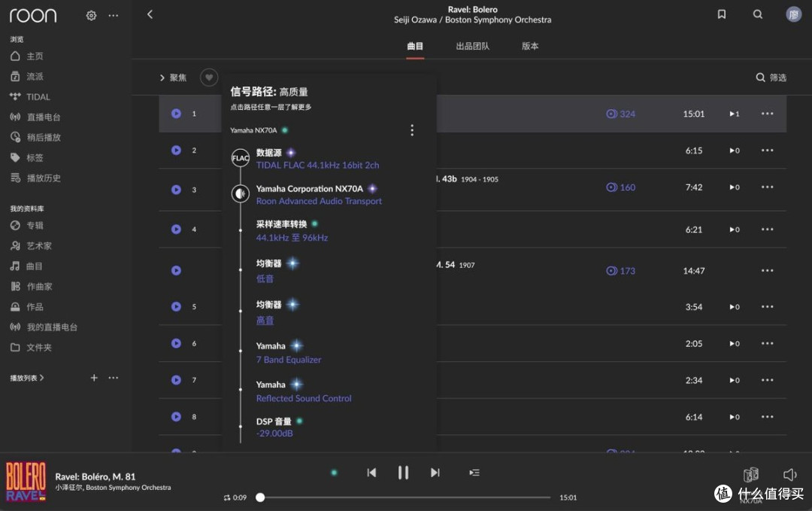Click the 高音 equalizer link

(x=265, y=321)
